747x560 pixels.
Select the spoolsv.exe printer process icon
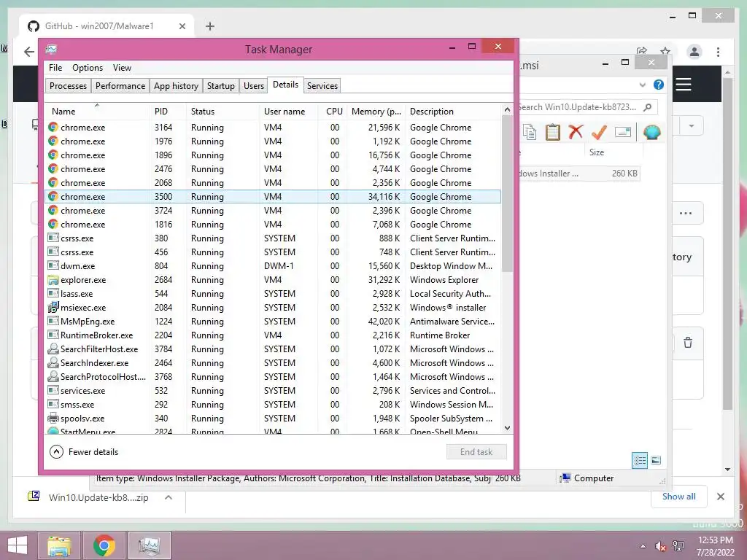point(53,418)
